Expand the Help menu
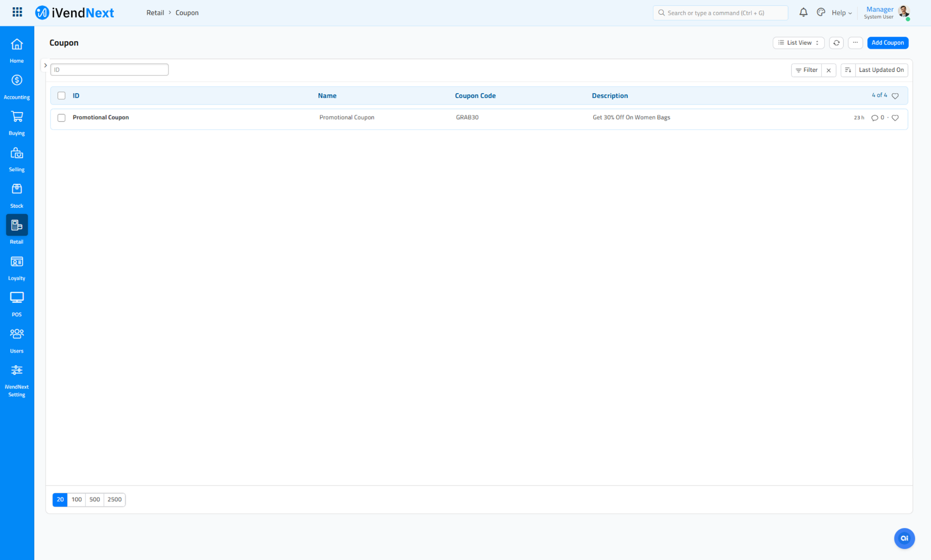 841,13
